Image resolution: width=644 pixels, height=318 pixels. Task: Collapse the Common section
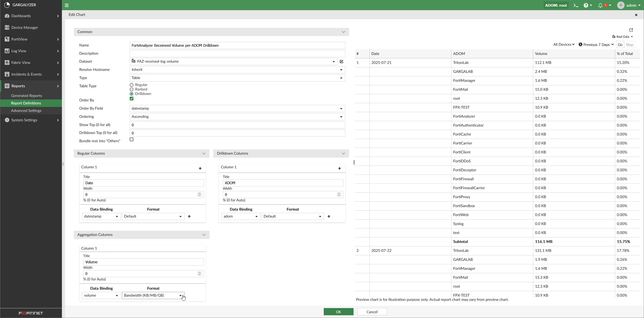344,32
